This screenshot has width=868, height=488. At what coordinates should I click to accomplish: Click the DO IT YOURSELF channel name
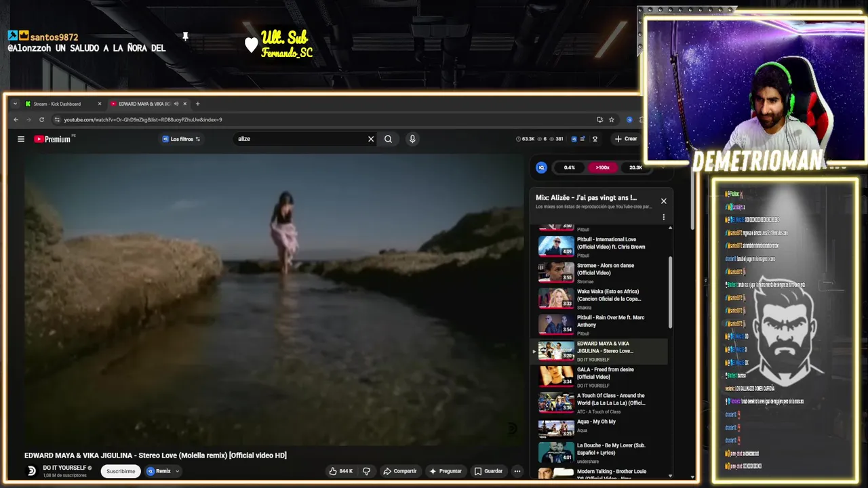point(64,468)
